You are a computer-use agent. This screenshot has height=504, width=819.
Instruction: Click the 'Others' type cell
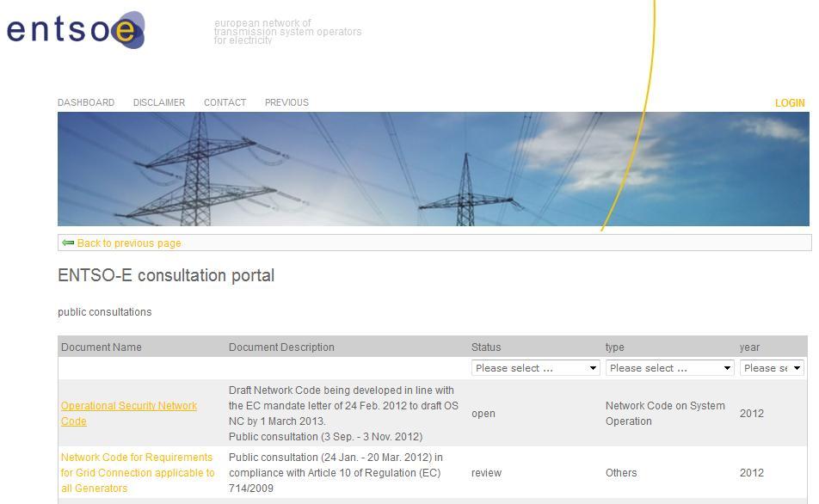coord(621,473)
